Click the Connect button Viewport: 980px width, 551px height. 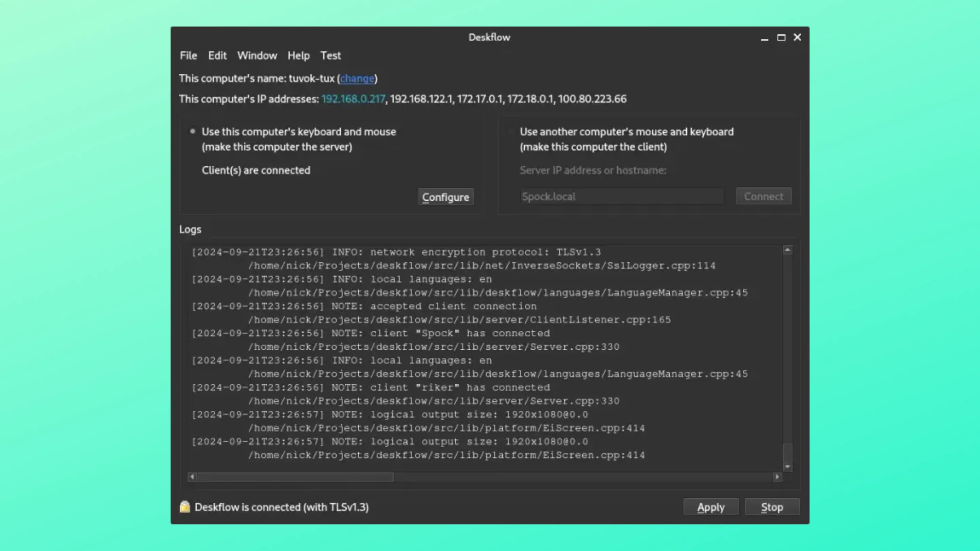click(x=764, y=196)
